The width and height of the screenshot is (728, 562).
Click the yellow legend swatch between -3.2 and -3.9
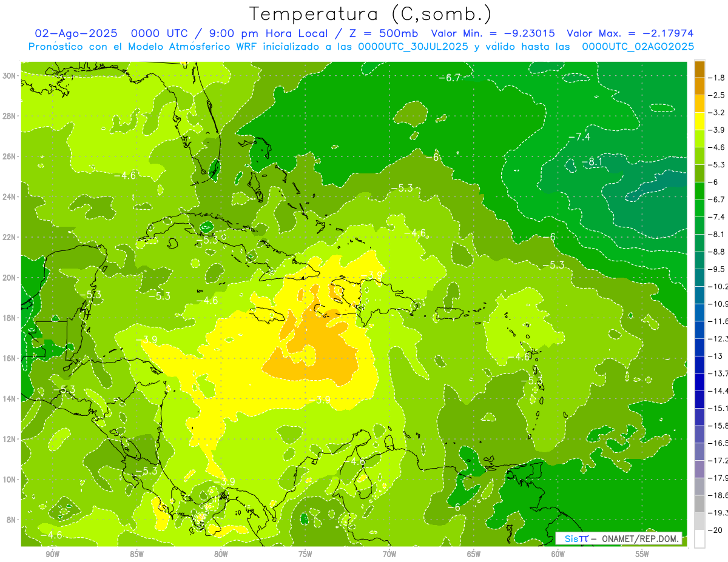[699, 121]
